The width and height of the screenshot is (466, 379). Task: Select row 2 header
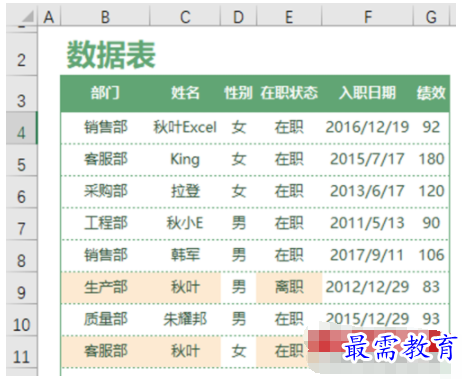pos(22,54)
